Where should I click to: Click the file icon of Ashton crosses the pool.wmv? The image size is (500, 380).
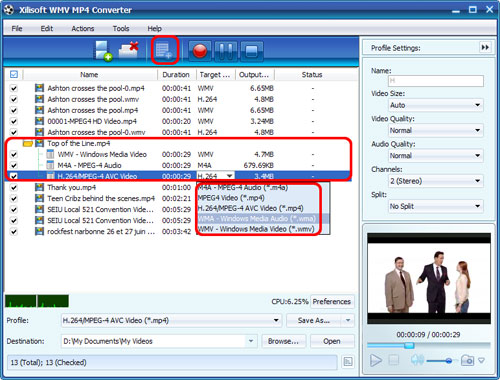39,99
